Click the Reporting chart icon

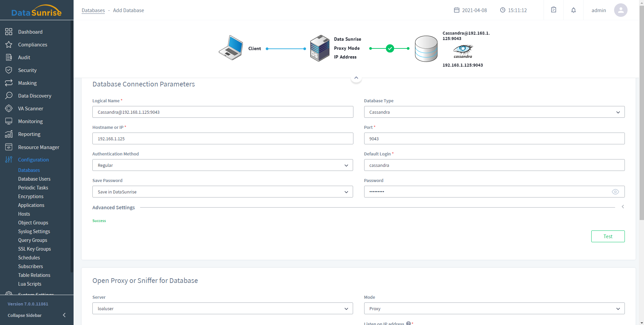(9, 134)
